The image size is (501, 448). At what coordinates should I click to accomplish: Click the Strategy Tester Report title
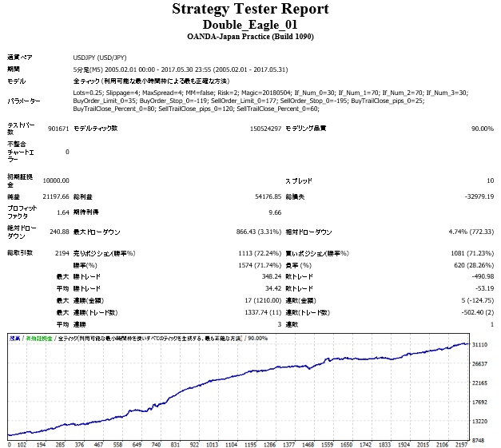pyautogui.click(x=250, y=9)
